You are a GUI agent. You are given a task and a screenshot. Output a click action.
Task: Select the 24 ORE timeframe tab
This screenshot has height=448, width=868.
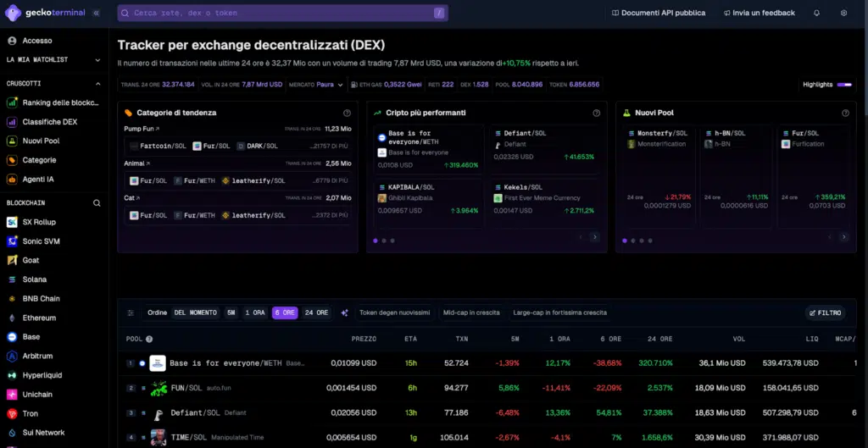click(x=317, y=313)
